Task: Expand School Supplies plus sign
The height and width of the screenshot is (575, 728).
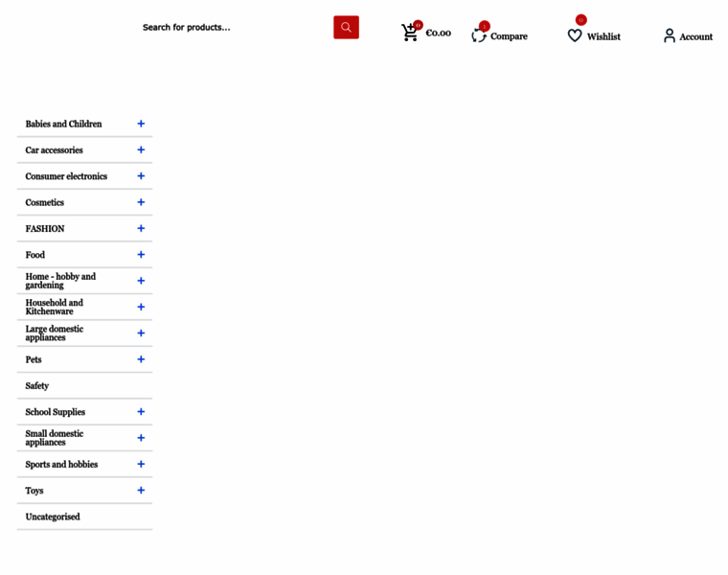Action: pos(141,411)
